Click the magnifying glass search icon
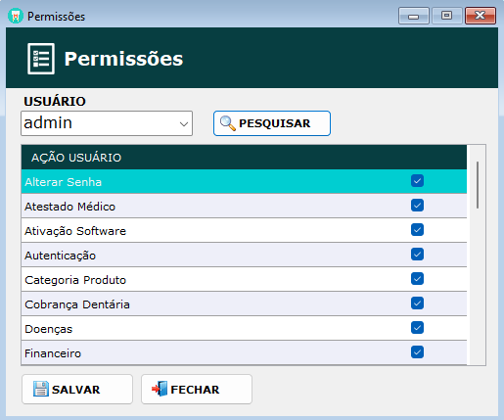 227,123
